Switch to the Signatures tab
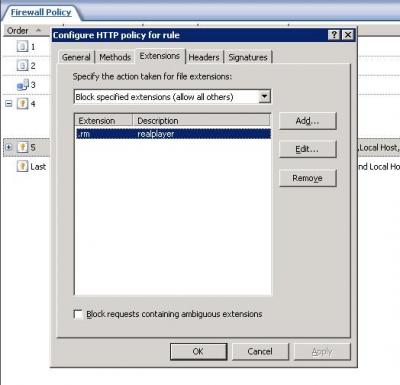Screen dimensions: 400x385 pyautogui.click(x=248, y=57)
